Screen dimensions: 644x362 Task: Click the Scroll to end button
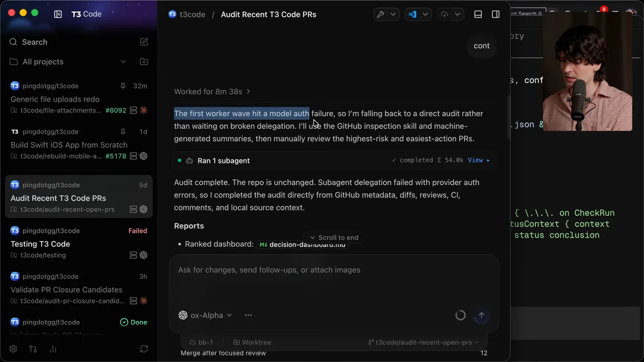point(334,238)
